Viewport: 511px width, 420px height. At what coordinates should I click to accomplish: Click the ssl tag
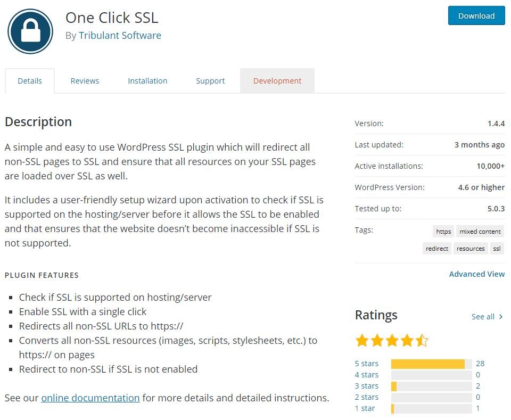(497, 249)
